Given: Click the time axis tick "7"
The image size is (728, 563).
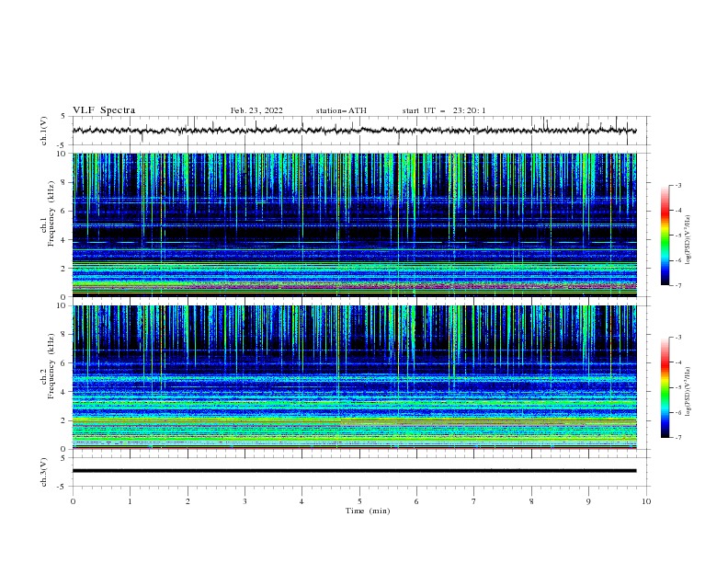Looking at the screenshot, I should [474, 501].
